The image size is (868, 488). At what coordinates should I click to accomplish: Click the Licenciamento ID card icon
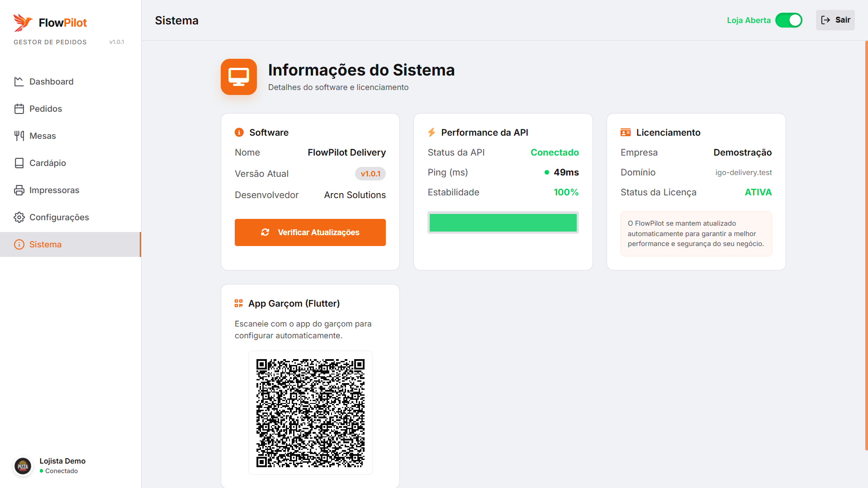coord(626,133)
